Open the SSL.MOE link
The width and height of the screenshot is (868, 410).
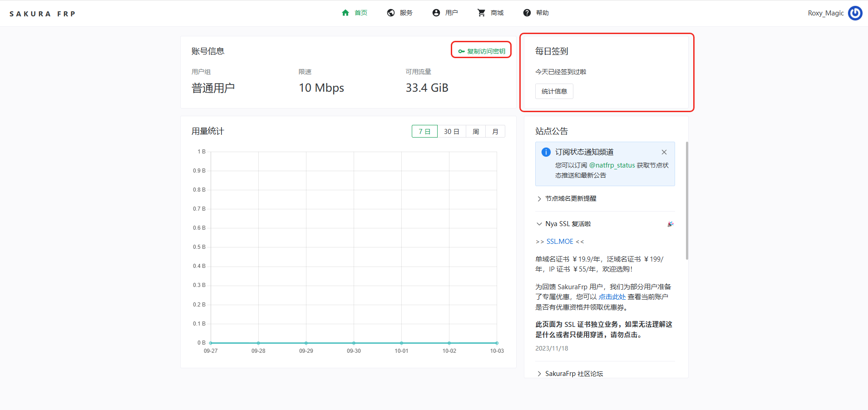click(x=560, y=242)
